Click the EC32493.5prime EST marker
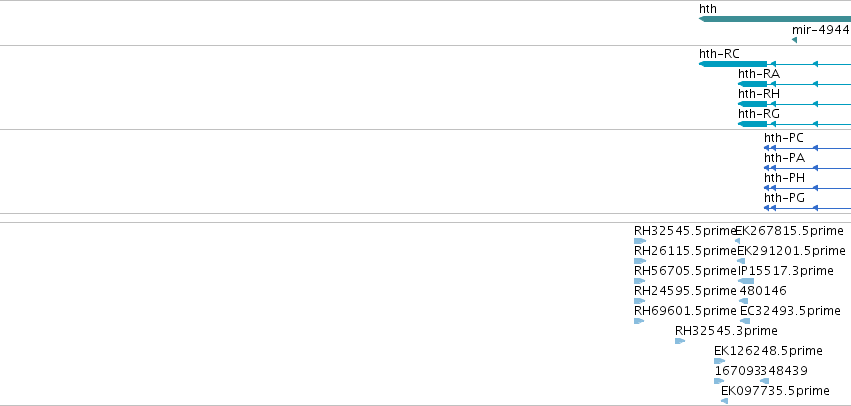The height and width of the screenshot is (406, 851). pos(745,321)
